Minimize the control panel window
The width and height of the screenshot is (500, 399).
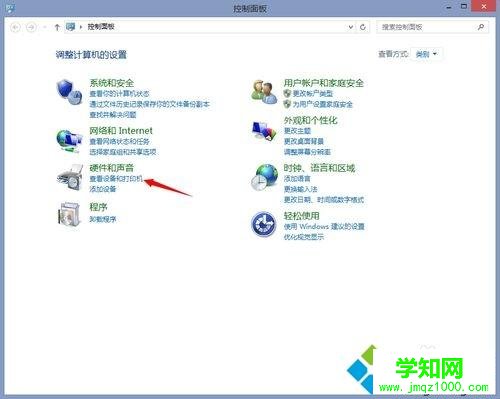449,7
